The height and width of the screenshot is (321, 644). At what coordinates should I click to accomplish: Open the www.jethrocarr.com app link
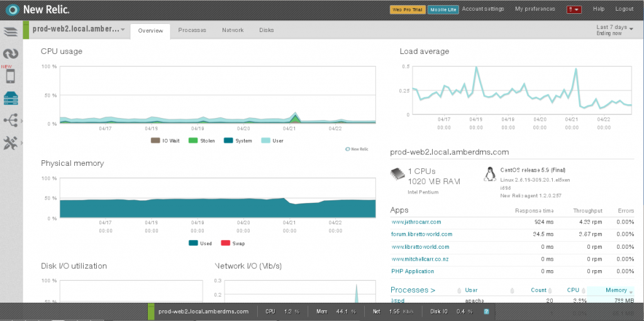tap(416, 222)
